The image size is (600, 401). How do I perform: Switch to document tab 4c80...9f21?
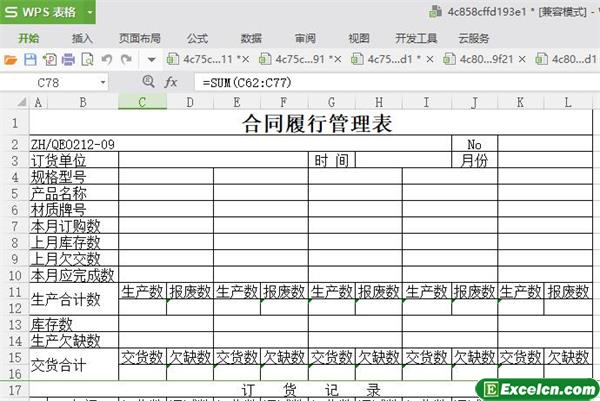click(x=480, y=59)
